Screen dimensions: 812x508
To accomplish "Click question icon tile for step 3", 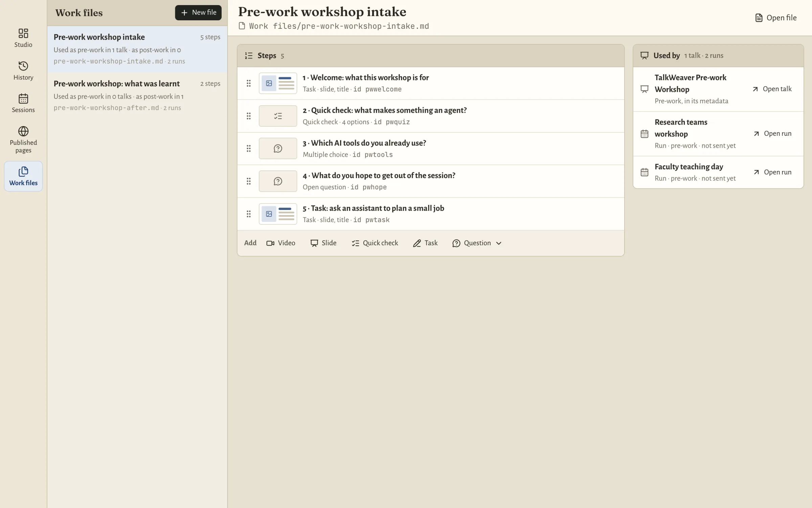I will (x=278, y=148).
